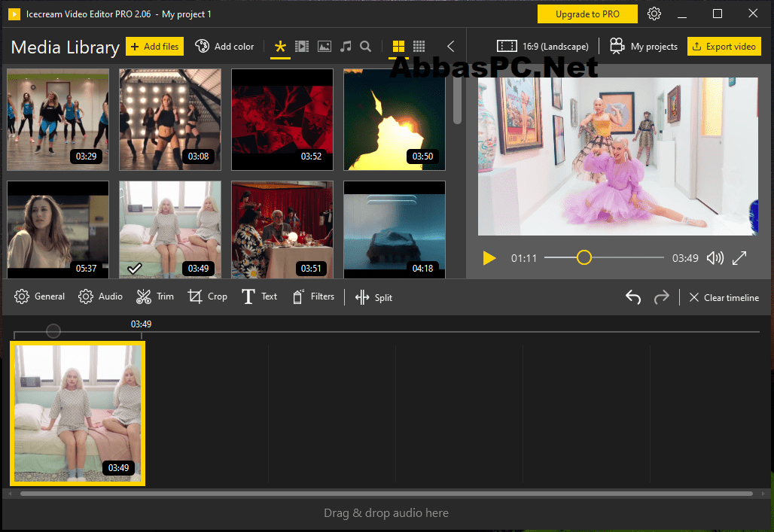774x532 pixels.
Task: Click the Export video button
Action: (724, 47)
